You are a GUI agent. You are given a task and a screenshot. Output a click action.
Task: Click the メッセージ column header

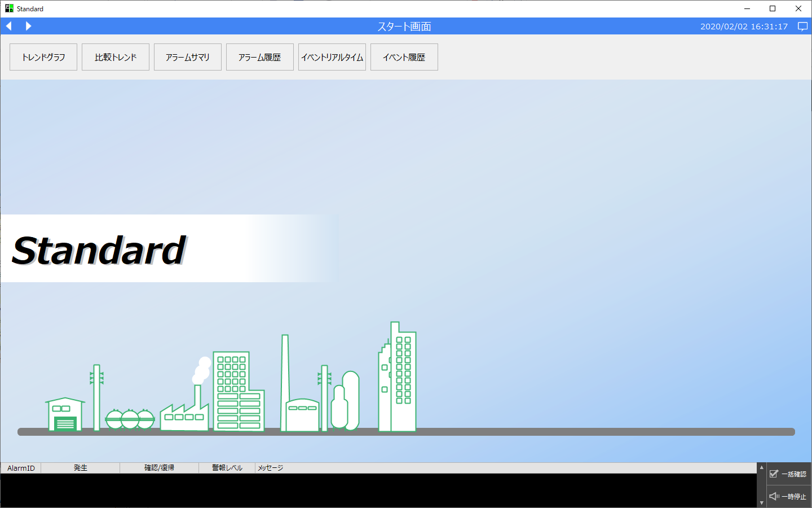[271, 468]
